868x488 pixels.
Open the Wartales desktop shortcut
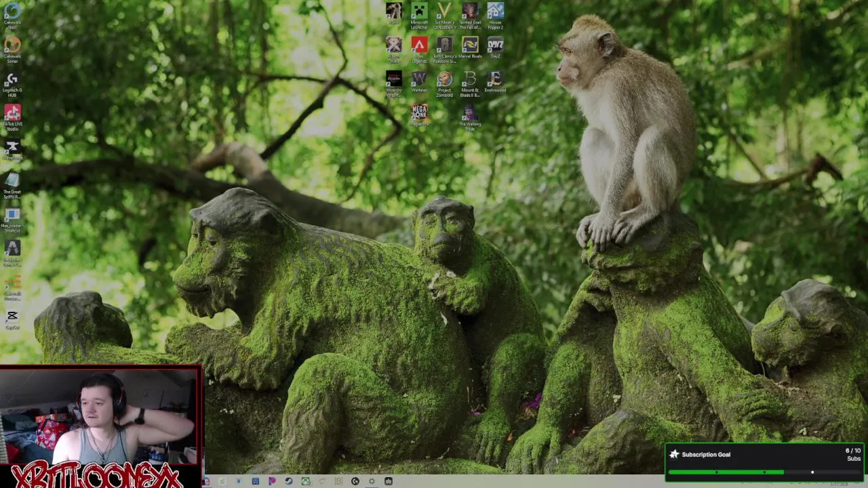(x=419, y=82)
